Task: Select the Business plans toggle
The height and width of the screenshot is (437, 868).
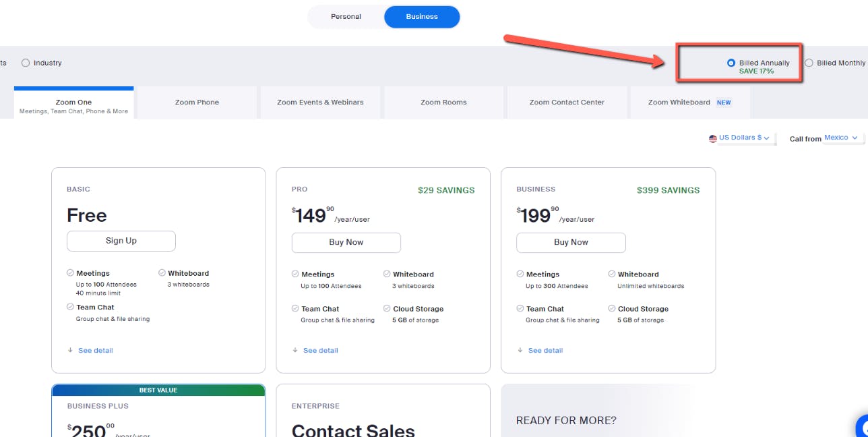Action: (422, 17)
